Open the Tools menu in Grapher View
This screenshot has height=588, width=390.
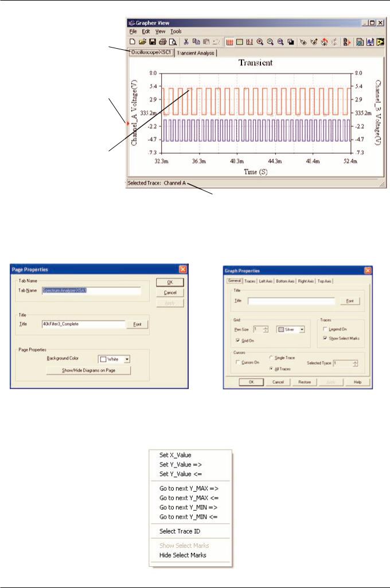pos(176,32)
